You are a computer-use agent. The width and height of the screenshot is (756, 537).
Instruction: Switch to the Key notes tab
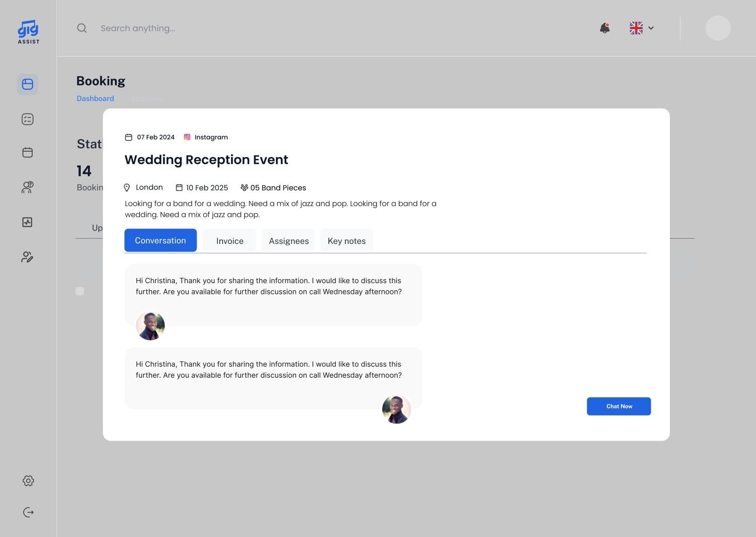(x=347, y=241)
